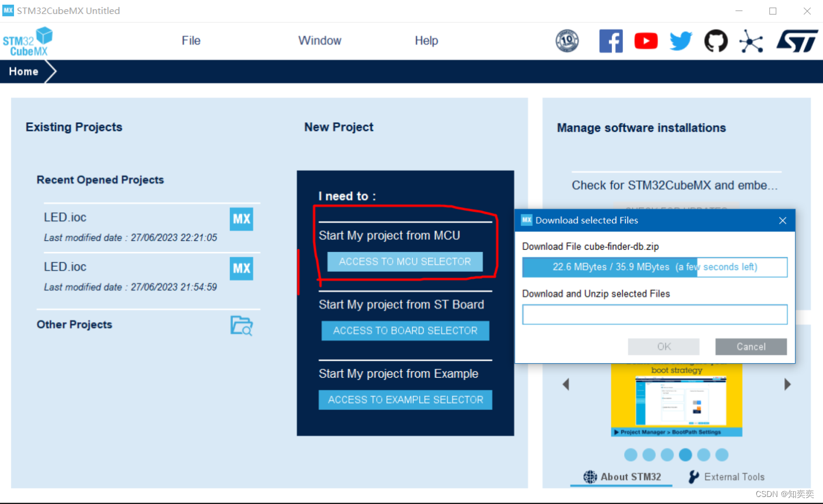Click Check for STM32CubeMX and embe... text
Image resolution: width=823 pixels, height=504 pixels.
(x=675, y=185)
